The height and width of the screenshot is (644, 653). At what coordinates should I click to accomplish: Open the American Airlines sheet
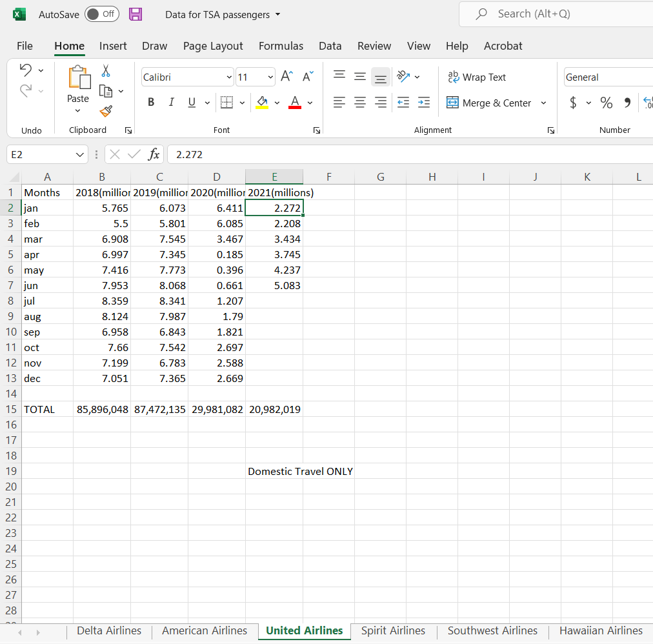pos(205,630)
